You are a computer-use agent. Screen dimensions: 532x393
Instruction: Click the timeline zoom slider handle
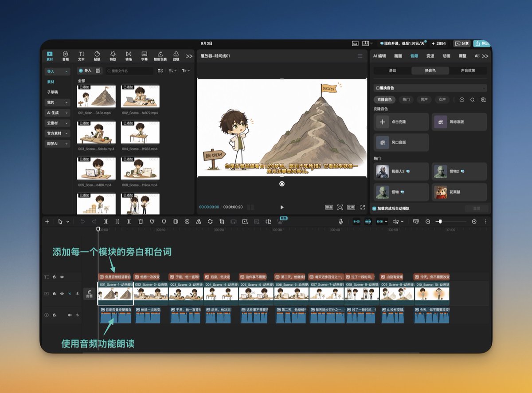point(440,221)
